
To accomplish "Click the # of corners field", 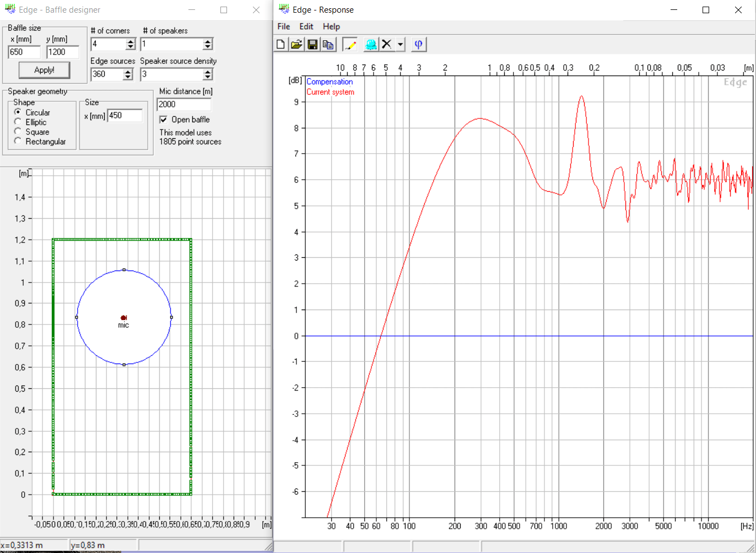I will (x=108, y=44).
